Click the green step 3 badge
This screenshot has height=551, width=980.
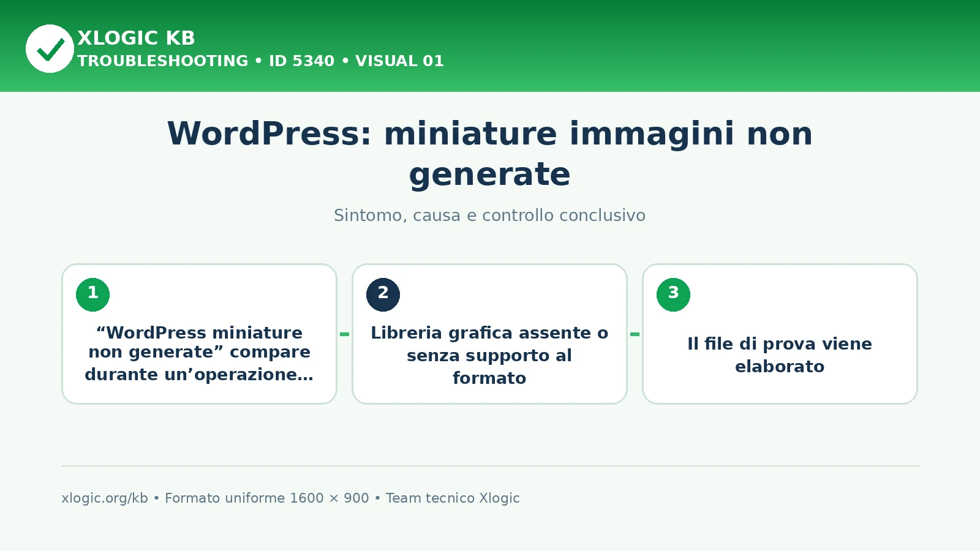pyautogui.click(x=673, y=294)
